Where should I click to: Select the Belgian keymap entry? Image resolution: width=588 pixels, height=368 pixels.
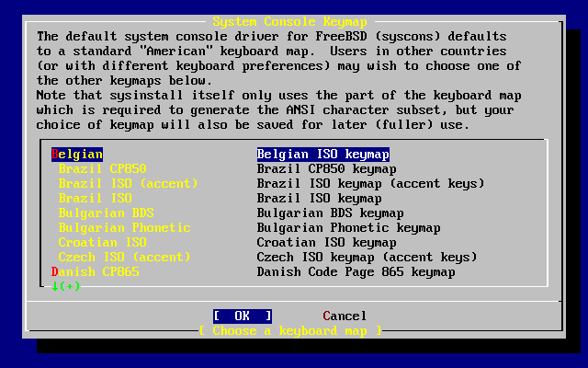point(77,155)
